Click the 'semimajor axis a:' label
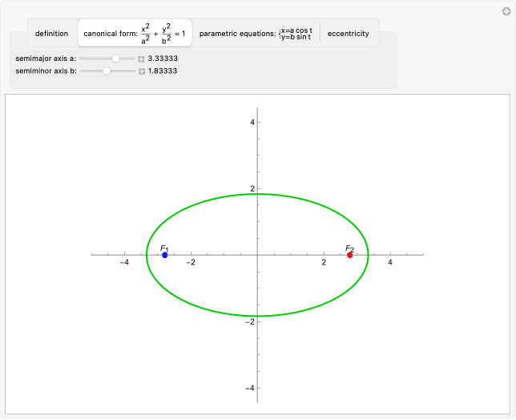The image size is (516, 420). click(x=46, y=59)
